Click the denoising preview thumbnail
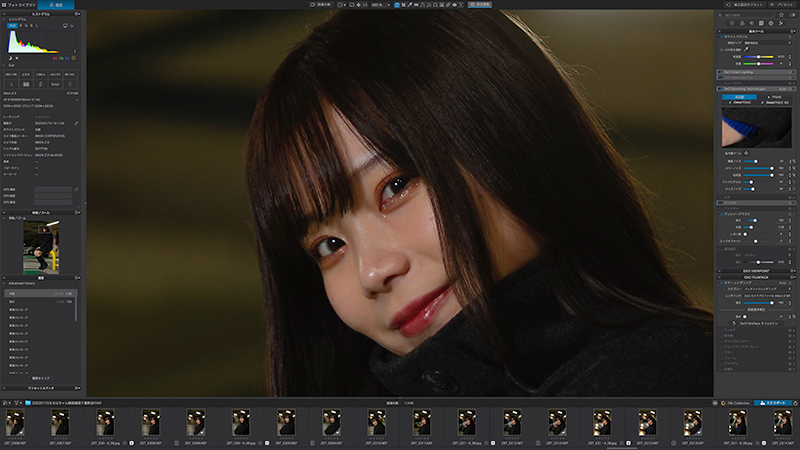 [756, 127]
